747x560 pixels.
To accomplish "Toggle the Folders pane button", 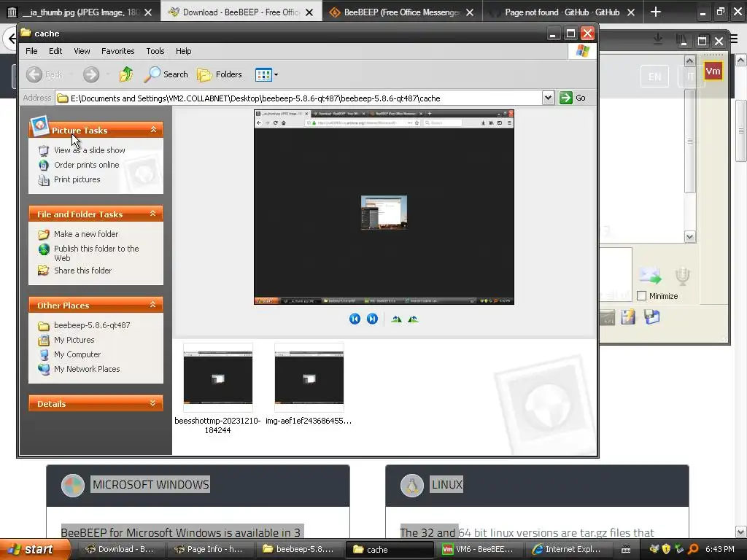I will pos(220,74).
